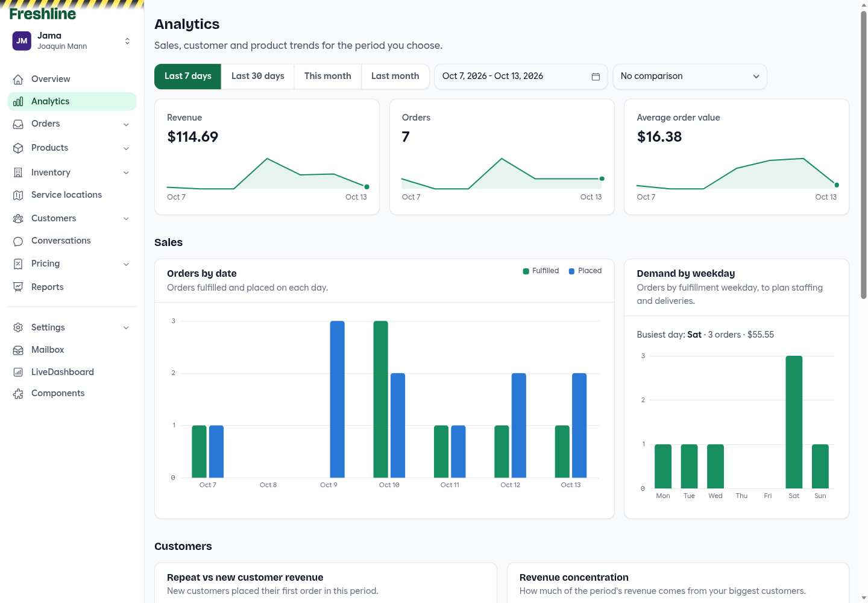Click the Freshline logo
Screen dimensions: 868x603
pos(43,13)
